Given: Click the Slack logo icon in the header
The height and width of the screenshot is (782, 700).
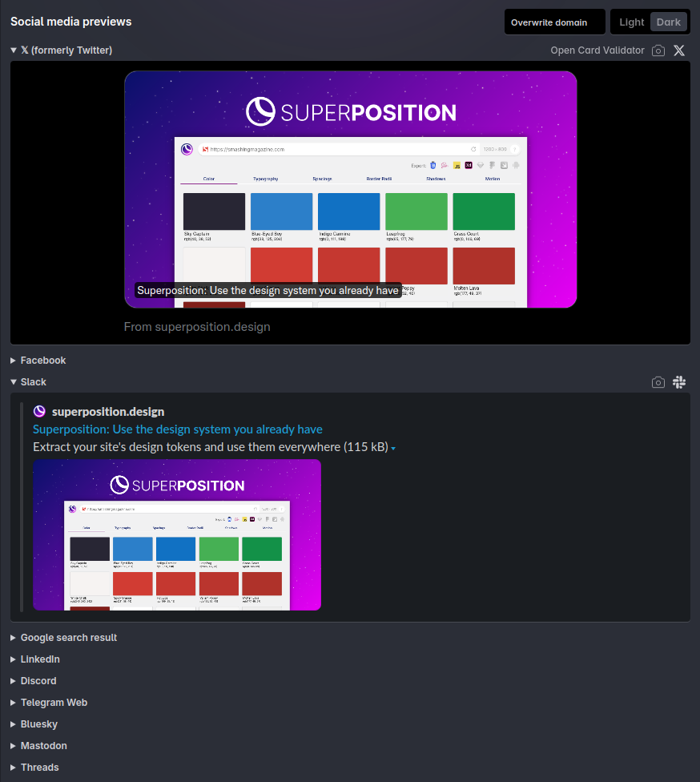Looking at the screenshot, I should (679, 382).
